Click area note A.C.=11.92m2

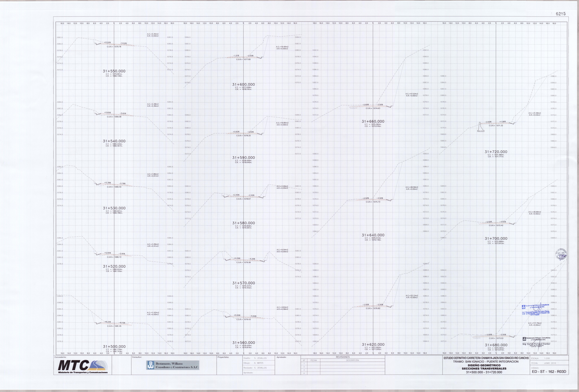pyautogui.click(x=153, y=313)
